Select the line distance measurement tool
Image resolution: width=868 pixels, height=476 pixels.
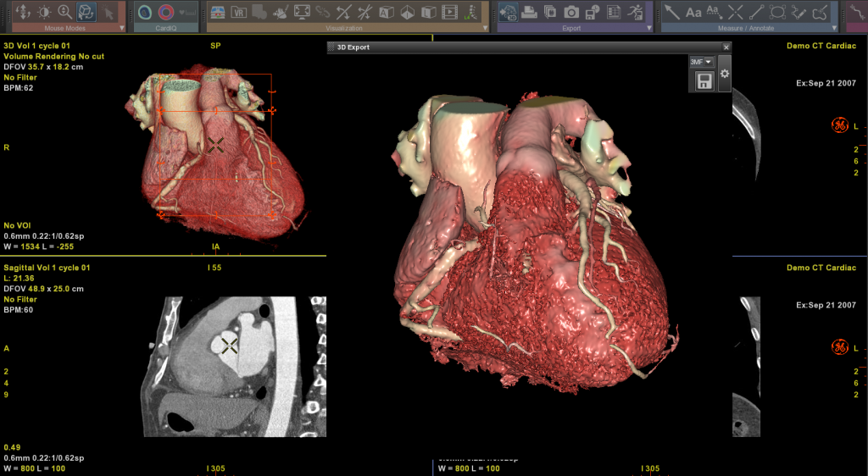click(x=757, y=12)
